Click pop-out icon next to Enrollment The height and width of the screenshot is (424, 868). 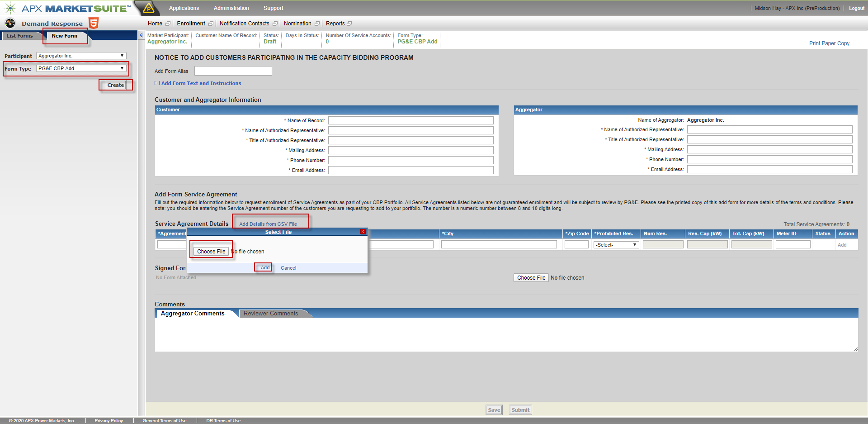pyautogui.click(x=211, y=24)
